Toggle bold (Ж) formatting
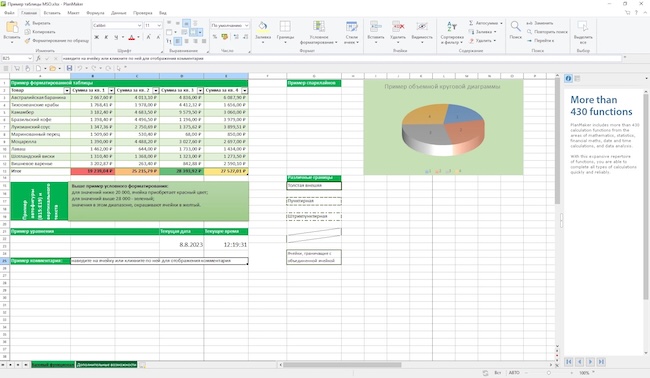Image resolution: width=650 pixels, height=378 pixels. pyautogui.click(x=97, y=37)
